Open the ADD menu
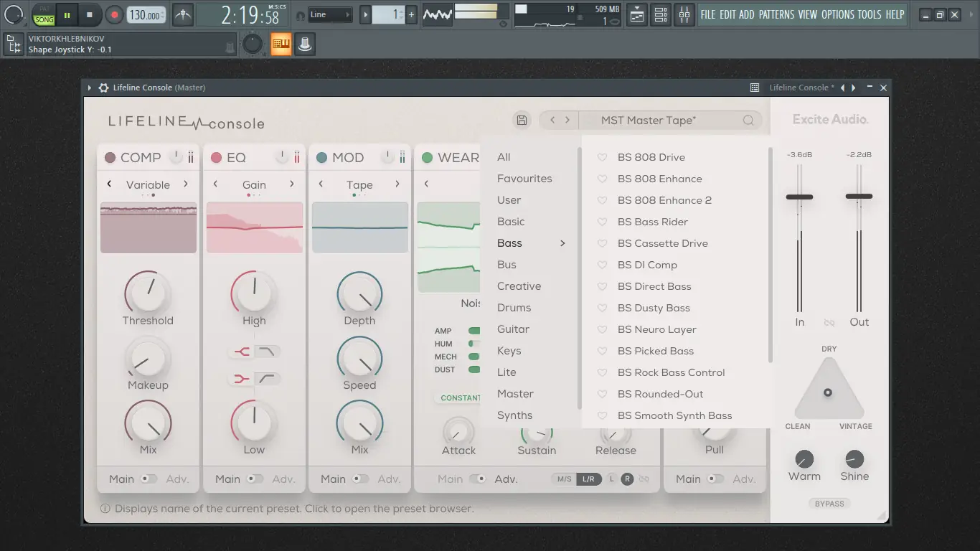Viewport: 980px width, 551px height. click(x=747, y=14)
